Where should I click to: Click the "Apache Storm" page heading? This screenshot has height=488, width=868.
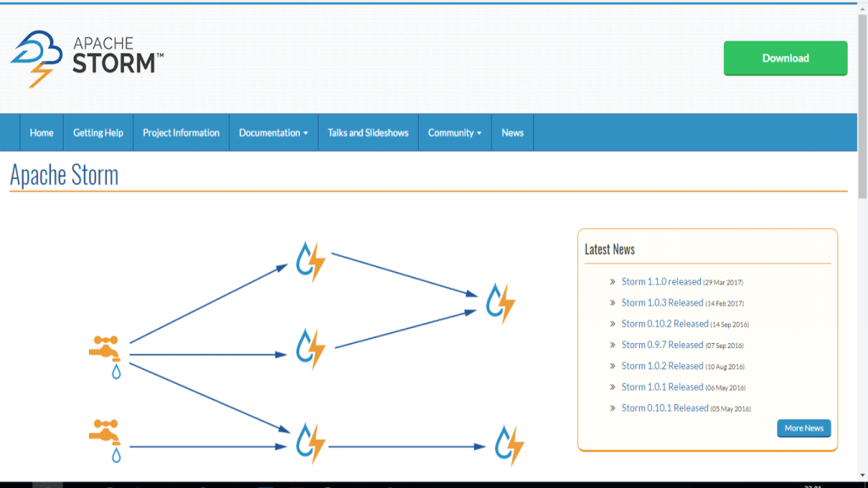64,175
